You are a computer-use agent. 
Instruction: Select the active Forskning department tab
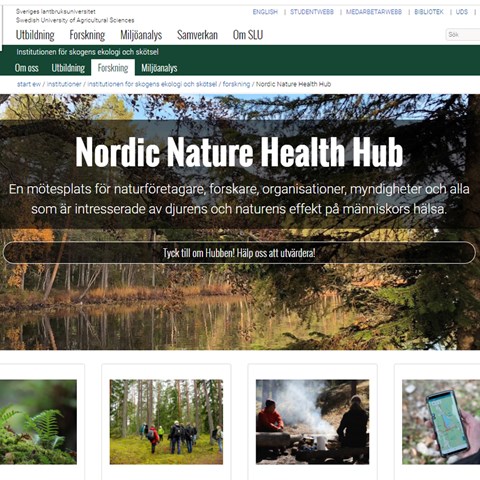click(113, 68)
